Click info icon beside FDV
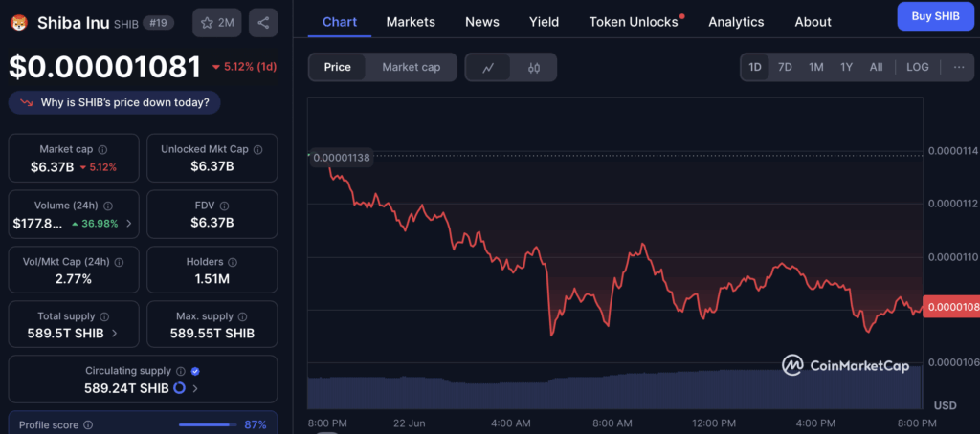Screen dimensions: 980x434 coord(224,206)
